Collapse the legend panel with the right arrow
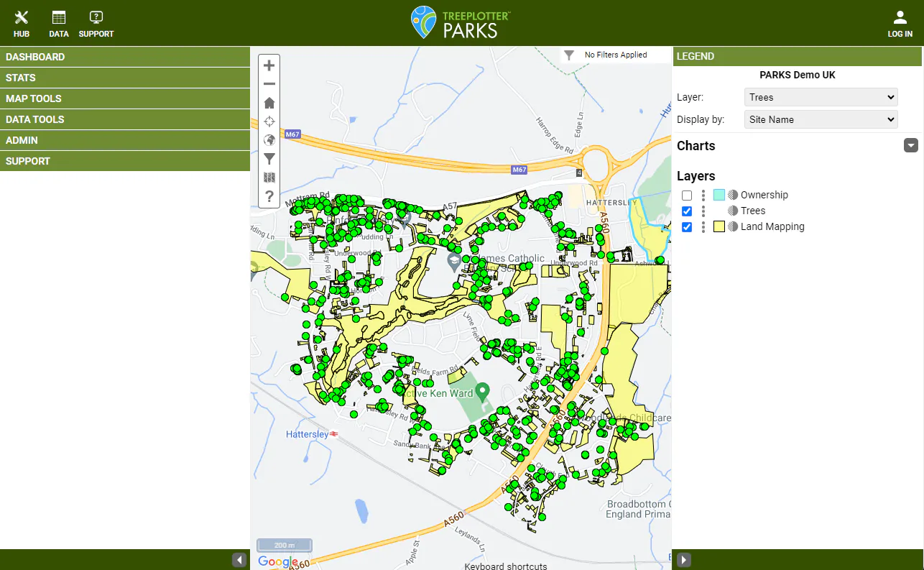 point(683,559)
